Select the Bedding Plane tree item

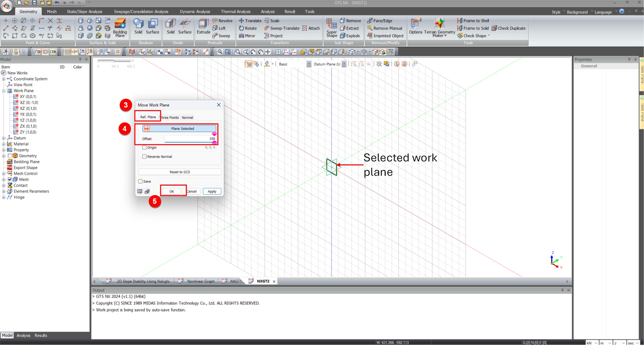[x=26, y=162]
